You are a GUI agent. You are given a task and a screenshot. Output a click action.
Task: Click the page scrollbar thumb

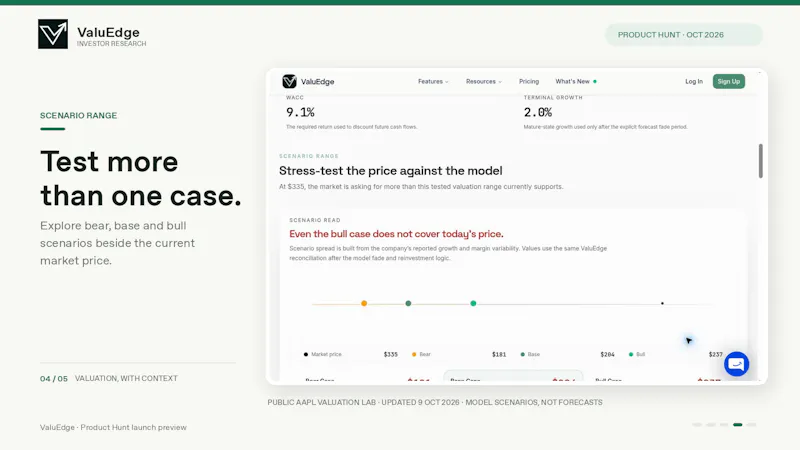760,161
